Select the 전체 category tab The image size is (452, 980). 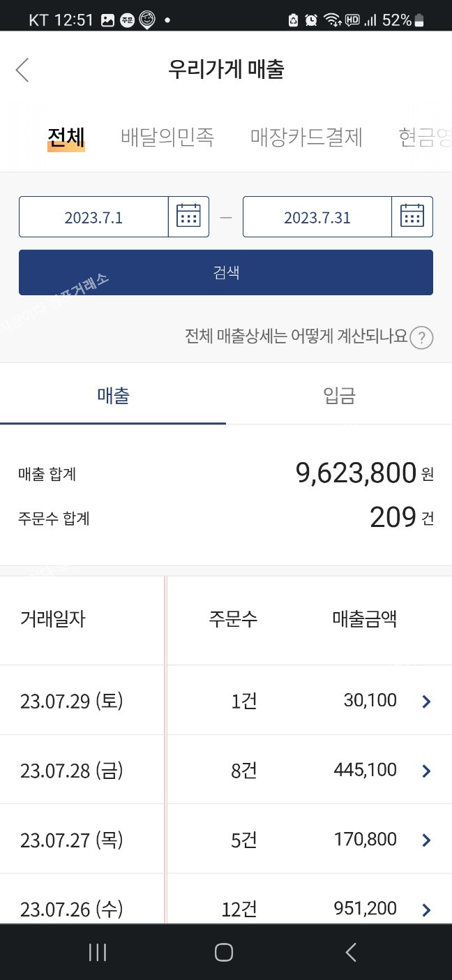tap(66, 136)
